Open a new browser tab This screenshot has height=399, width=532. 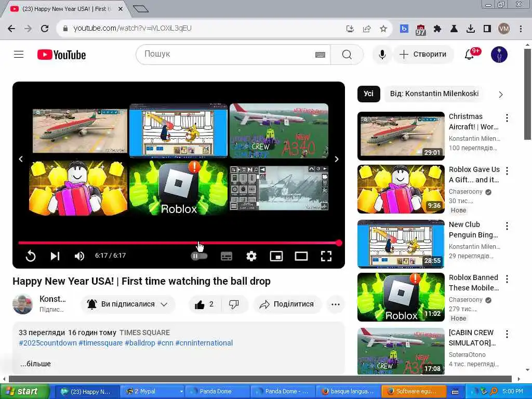[x=141, y=9]
